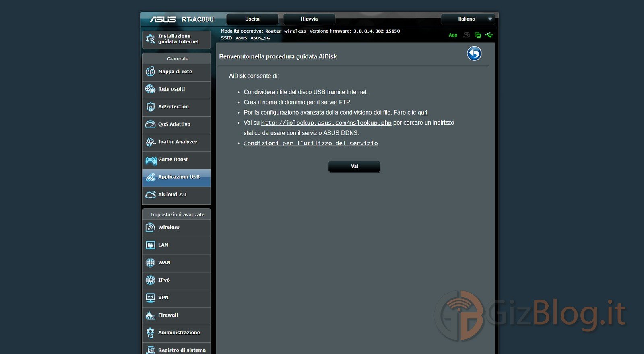Click the ASUS_5G SSID link
This screenshot has height=354, width=644.
tap(260, 38)
